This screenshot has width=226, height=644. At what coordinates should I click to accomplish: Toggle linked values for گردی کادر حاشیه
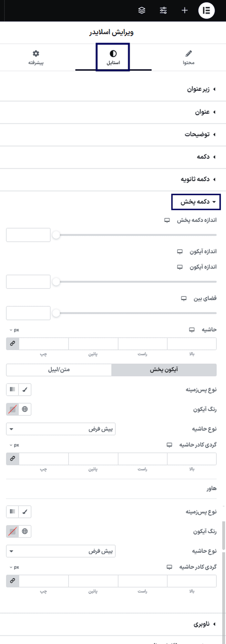coord(12,459)
